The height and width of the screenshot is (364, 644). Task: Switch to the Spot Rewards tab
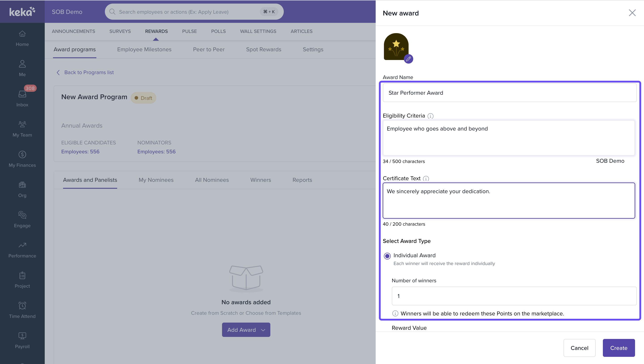tap(263, 49)
